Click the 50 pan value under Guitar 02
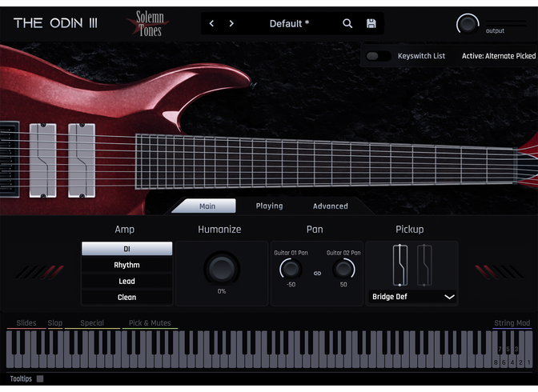 pyautogui.click(x=343, y=285)
